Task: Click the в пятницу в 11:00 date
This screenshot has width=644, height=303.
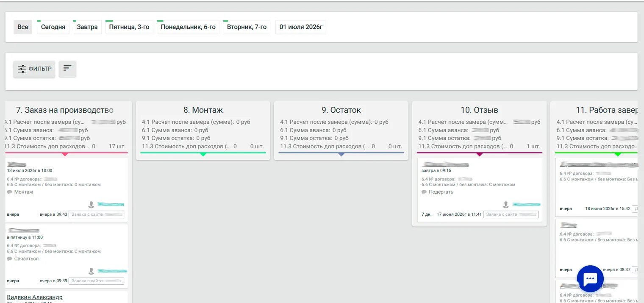Action: pos(25,237)
